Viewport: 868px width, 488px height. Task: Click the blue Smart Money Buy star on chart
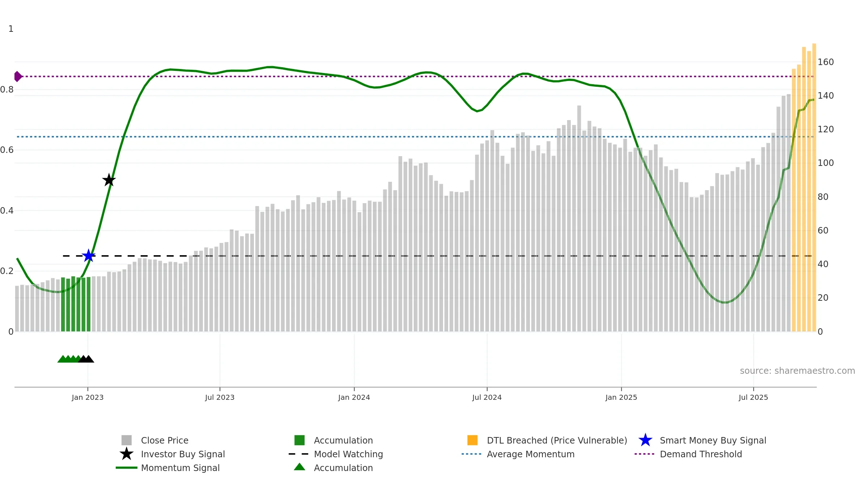(89, 256)
